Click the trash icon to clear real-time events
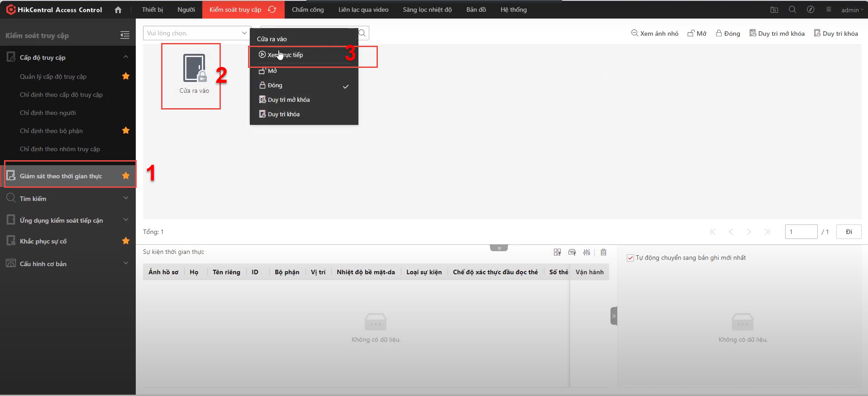This screenshot has width=868, height=396. (603, 252)
